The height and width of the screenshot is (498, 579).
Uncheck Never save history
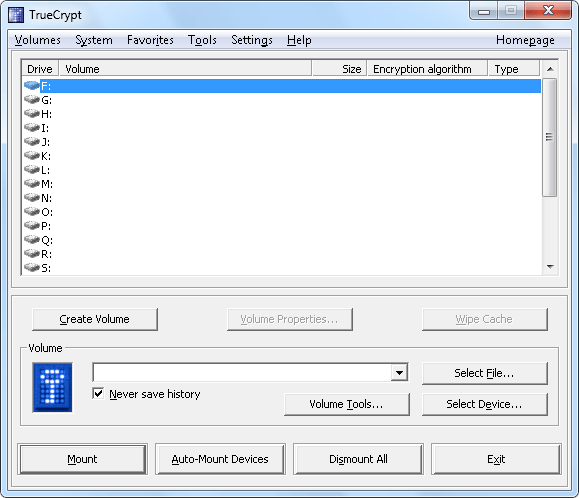(x=98, y=394)
